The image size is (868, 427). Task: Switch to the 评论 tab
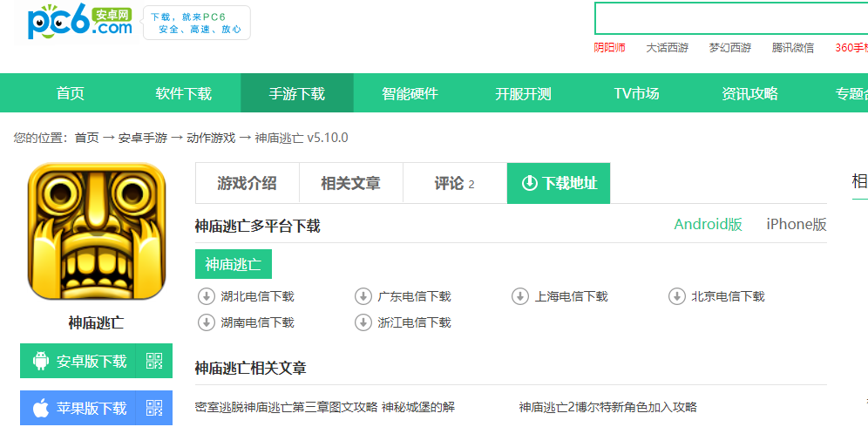pos(455,183)
